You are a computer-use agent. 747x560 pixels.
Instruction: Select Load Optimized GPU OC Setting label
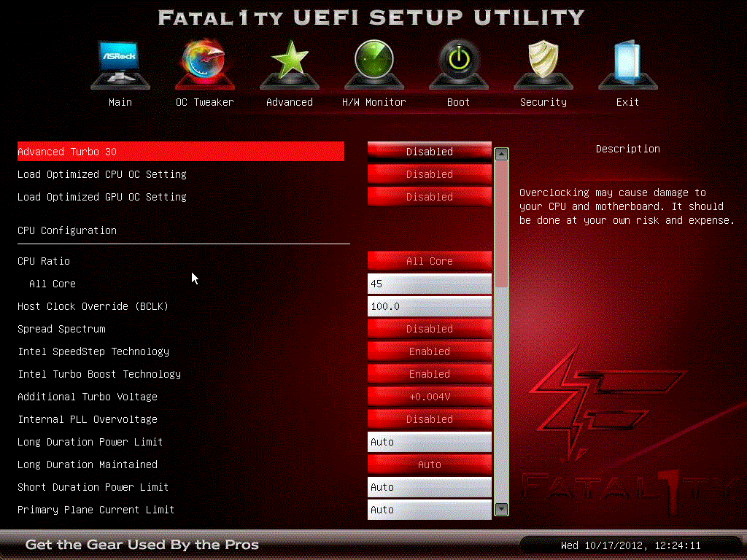click(102, 197)
